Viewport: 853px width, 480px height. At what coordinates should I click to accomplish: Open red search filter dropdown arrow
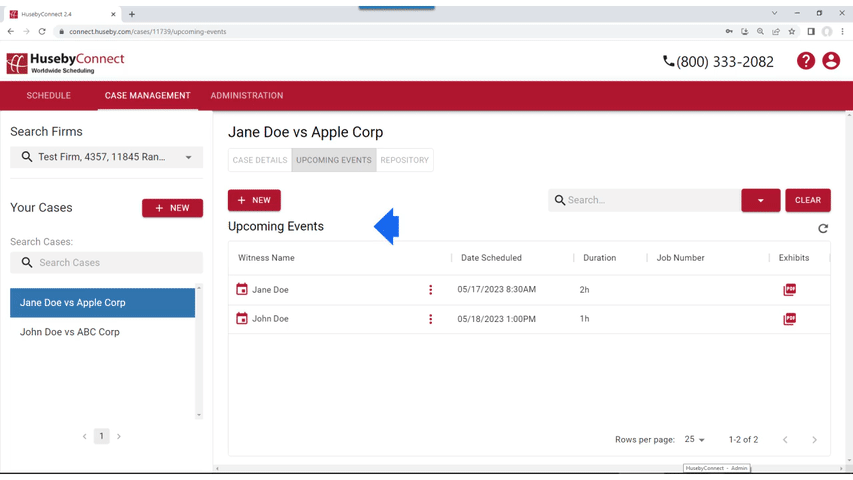point(761,200)
